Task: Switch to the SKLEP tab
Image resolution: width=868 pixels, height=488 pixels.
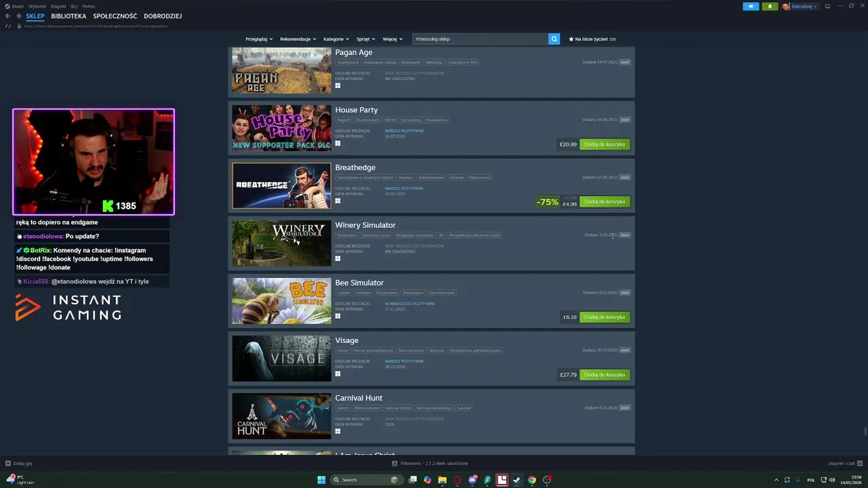Action: click(x=35, y=16)
